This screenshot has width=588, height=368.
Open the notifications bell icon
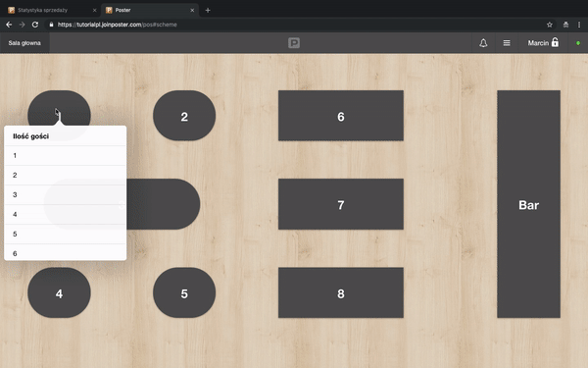[x=483, y=43]
